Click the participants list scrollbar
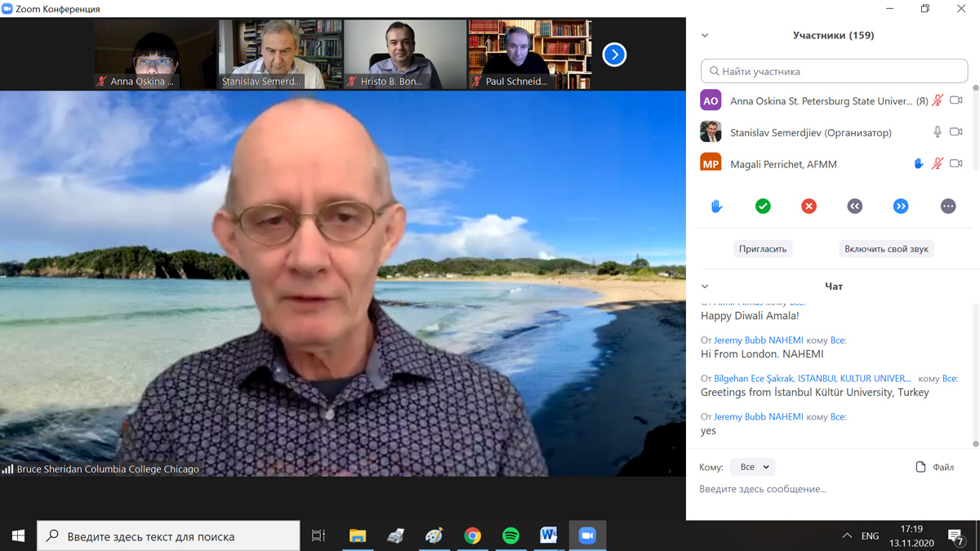The image size is (980, 551). [975, 127]
